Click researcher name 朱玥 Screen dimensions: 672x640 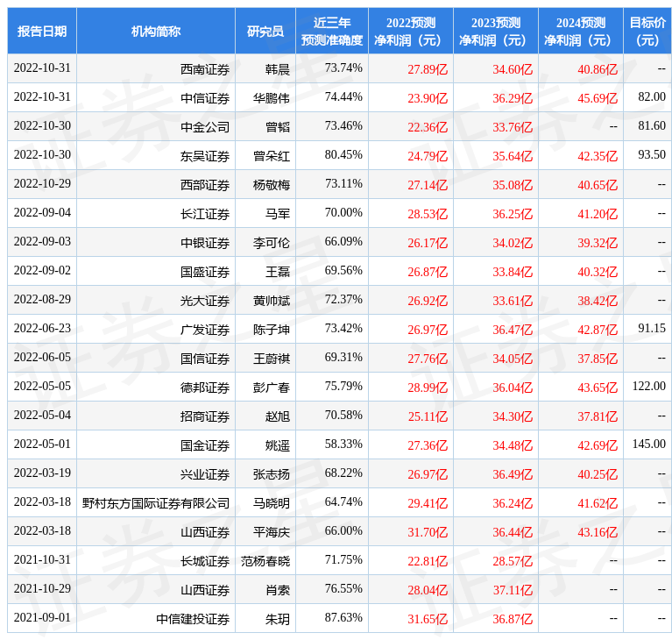tap(277, 619)
